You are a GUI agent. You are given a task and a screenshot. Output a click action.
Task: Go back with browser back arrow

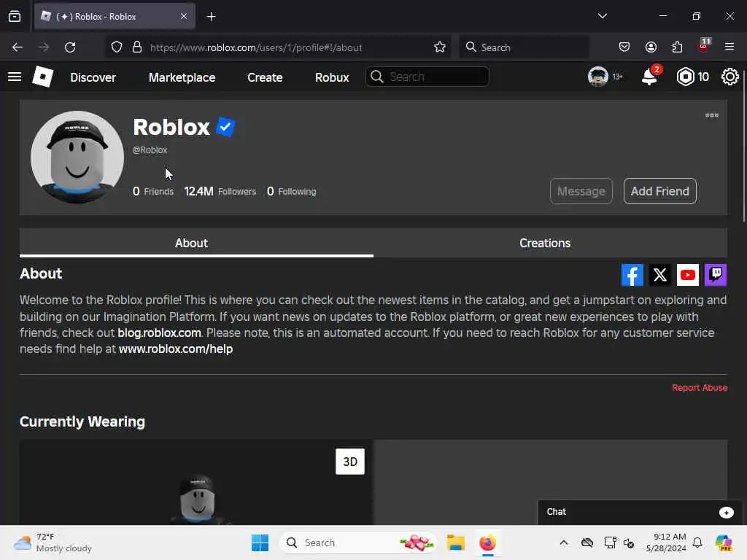coord(18,47)
